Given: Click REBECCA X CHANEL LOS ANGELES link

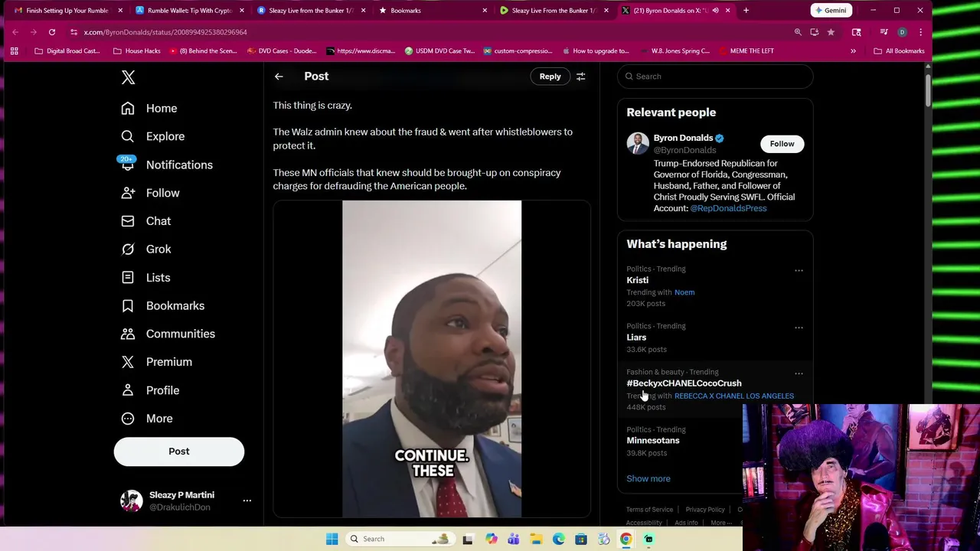Looking at the screenshot, I should (733, 396).
